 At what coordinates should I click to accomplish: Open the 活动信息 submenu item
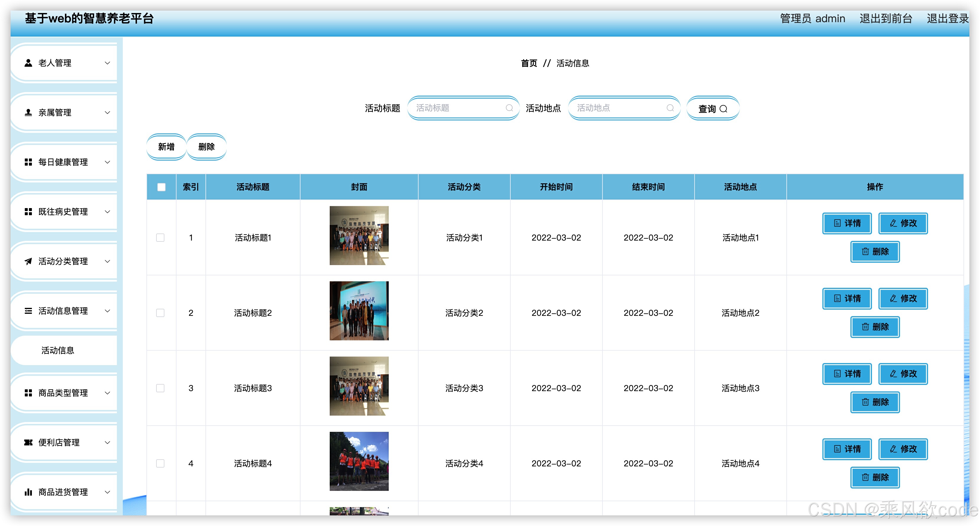pyautogui.click(x=58, y=350)
